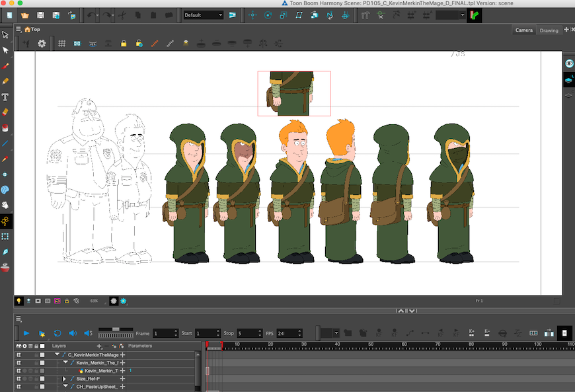Click the Save scene icon
The image size is (575, 392).
(x=41, y=15)
